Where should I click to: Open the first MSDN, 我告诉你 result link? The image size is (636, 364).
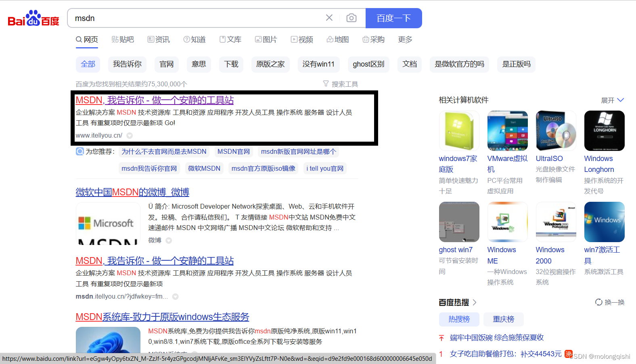click(x=155, y=100)
